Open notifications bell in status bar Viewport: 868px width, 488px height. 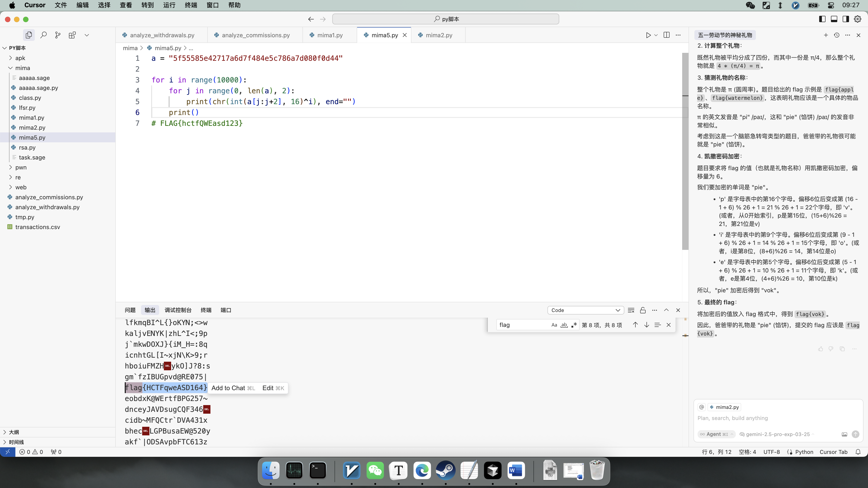click(x=858, y=452)
